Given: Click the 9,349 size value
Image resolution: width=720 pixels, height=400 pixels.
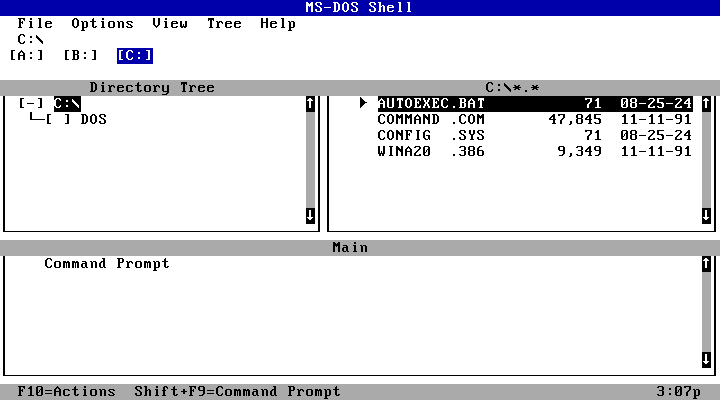Looking at the screenshot, I should click(579, 152).
